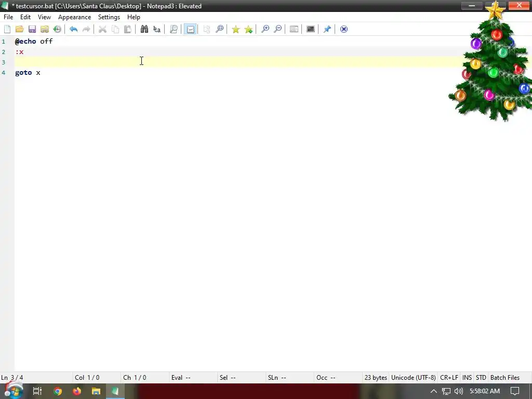Zoom in with magnifier plus icon
532x399 pixels.
[x=265, y=29]
